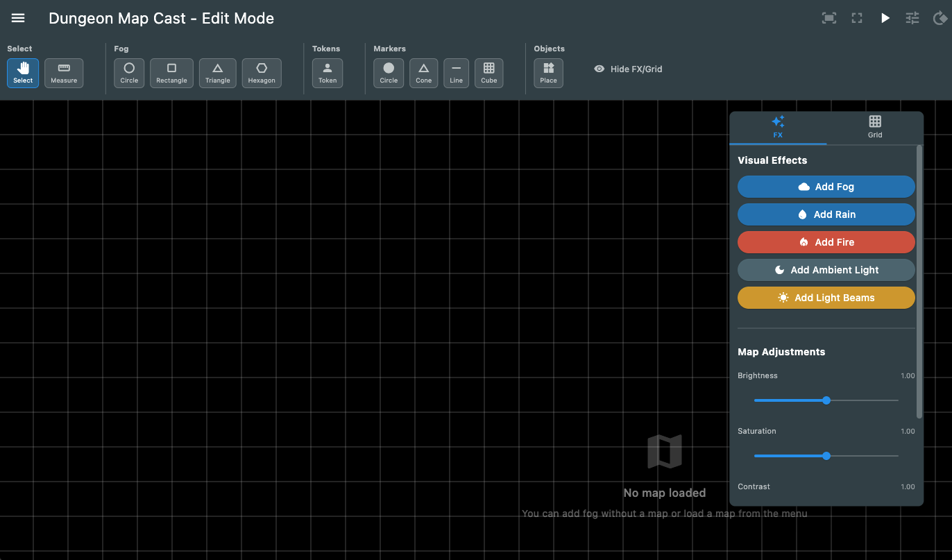Add Fog to the scene
952x560 pixels.
coord(826,187)
